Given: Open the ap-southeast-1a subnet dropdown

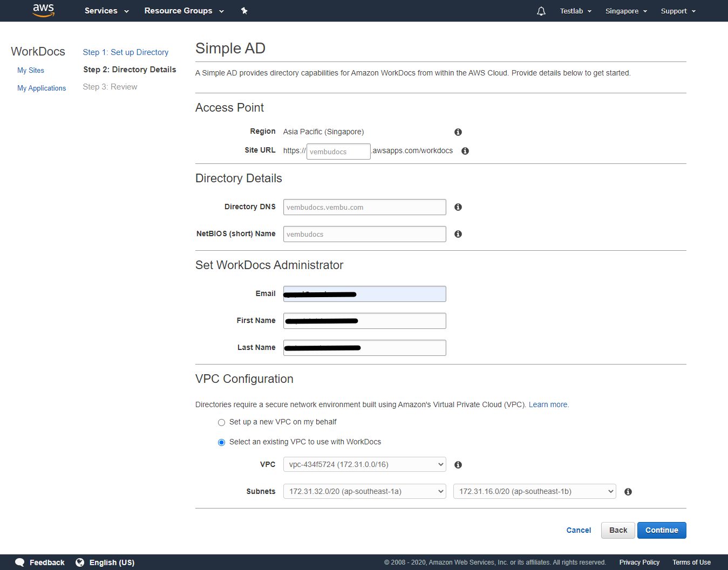Looking at the screenshot, I should point(365,491).
